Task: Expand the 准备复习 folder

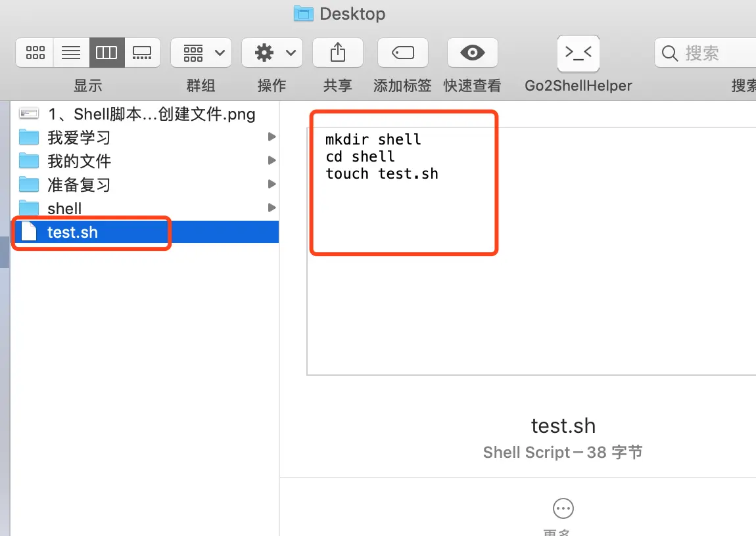Action: pyautogui.click(x=272, y=184)
